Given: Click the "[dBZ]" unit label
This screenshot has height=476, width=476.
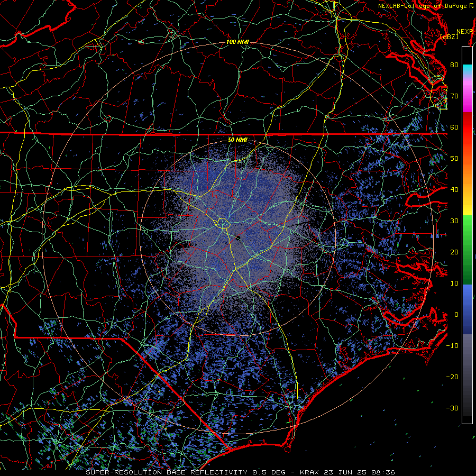Looking at the screenshot, I should 449,36.
